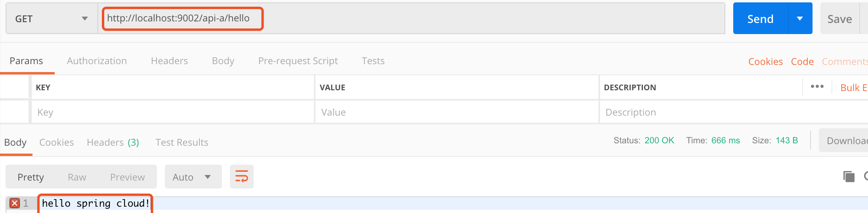Show the Test Results tab
This screenshot has width=868, height=213.
tap(182, 143)
